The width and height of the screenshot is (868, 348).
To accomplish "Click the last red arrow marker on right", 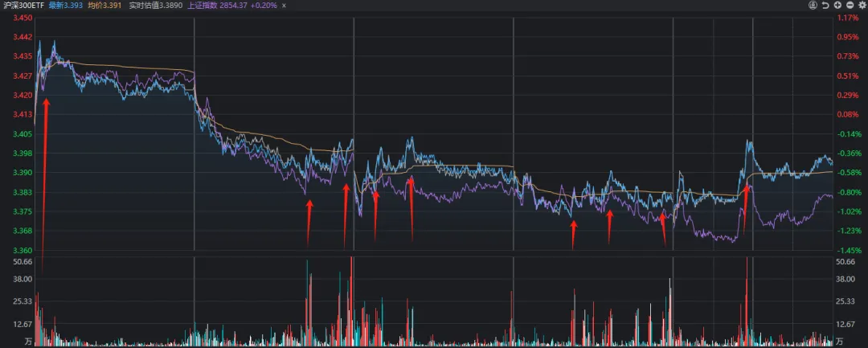I will click(x=746, y=205).
